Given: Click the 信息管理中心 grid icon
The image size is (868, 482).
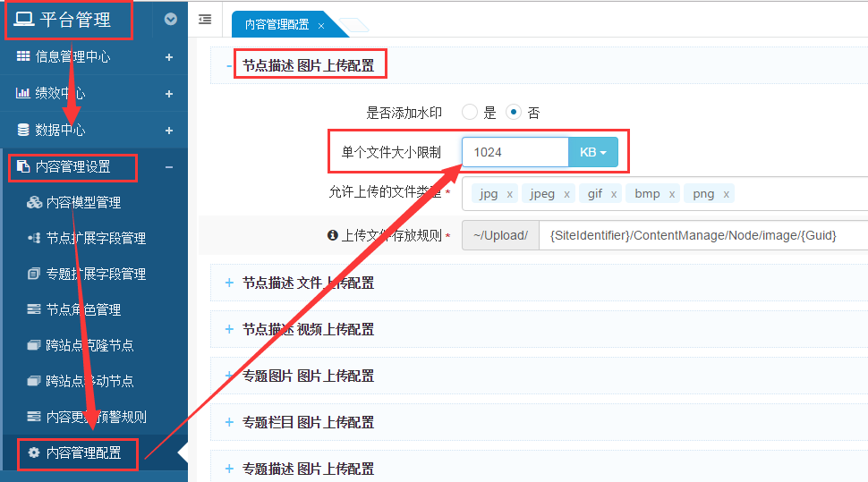Looking at the screenshot, I should click(x=23, y=56).
